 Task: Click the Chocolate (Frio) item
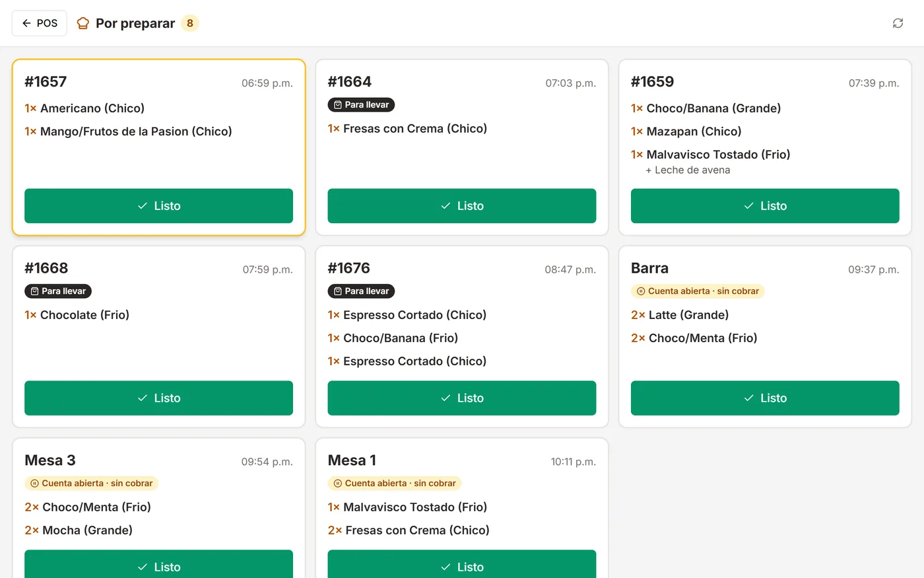coord(84,315)
